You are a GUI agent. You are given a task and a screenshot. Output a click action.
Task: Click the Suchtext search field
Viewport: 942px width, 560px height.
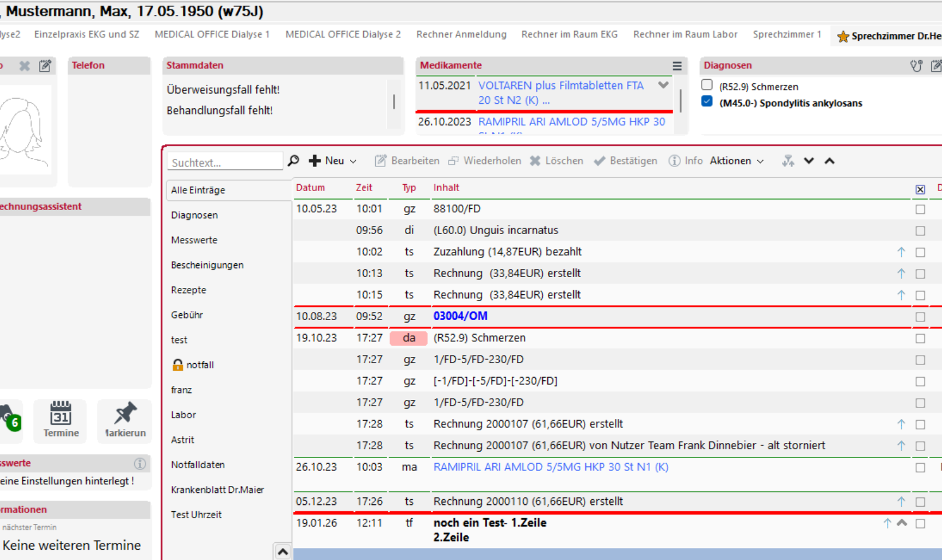225,162
